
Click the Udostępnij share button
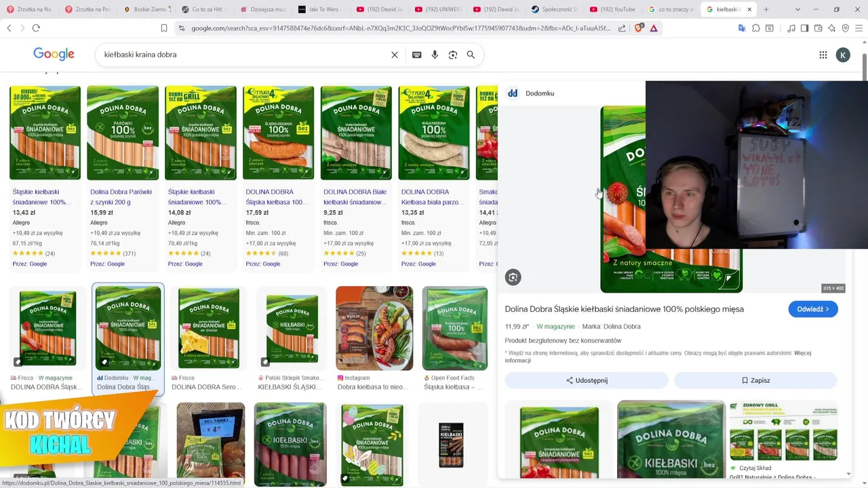(x=587, y=380)
